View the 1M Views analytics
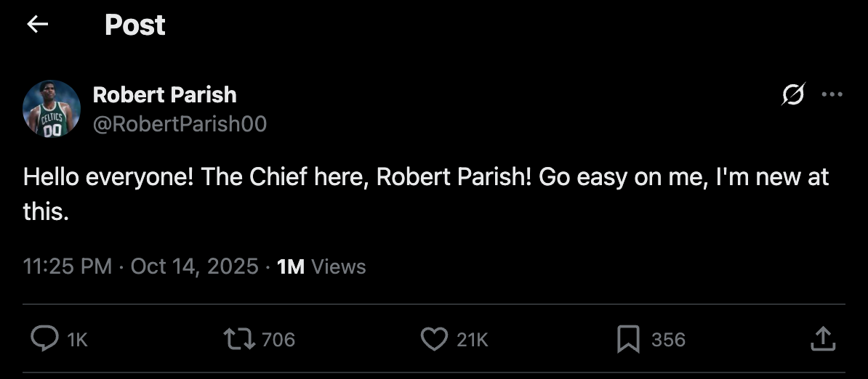This screenshot has width=868, height=379. (321, 266)
